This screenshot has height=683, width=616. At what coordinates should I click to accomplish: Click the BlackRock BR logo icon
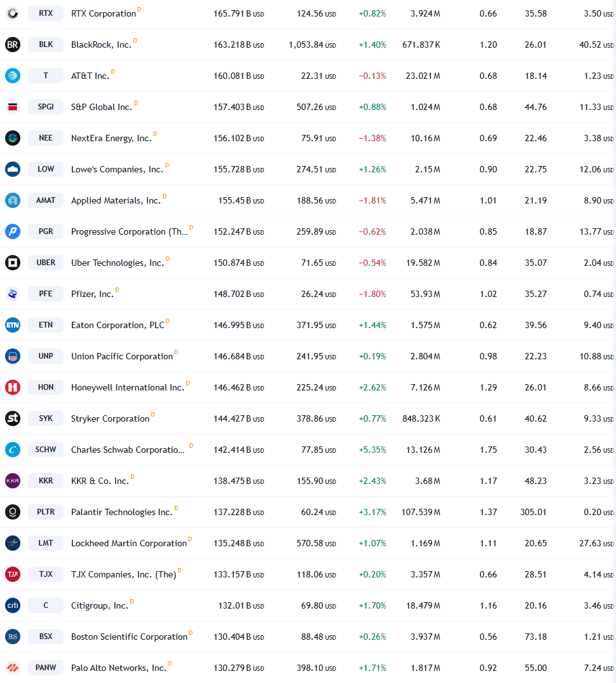pos(13,45)
